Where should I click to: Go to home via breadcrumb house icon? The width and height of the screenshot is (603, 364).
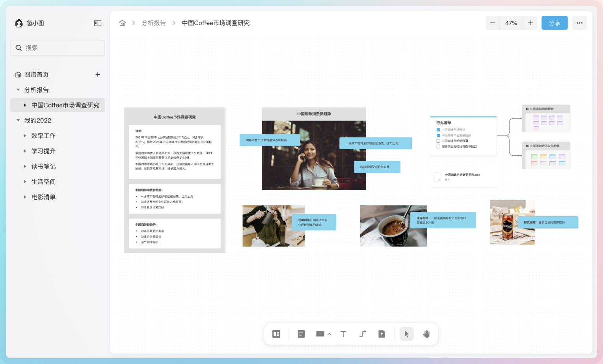(x=122, y=23)
